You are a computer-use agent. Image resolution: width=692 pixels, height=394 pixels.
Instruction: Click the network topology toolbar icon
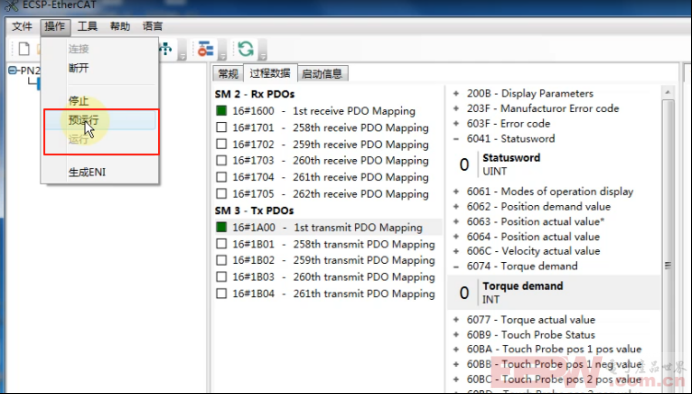tap(166, 49)
